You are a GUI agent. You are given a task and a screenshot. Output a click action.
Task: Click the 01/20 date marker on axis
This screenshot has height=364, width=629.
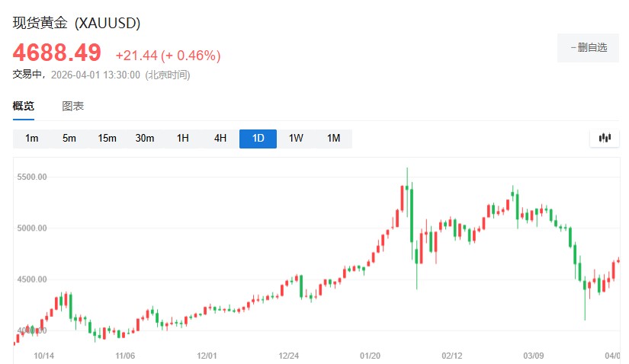tap(371, 355)
